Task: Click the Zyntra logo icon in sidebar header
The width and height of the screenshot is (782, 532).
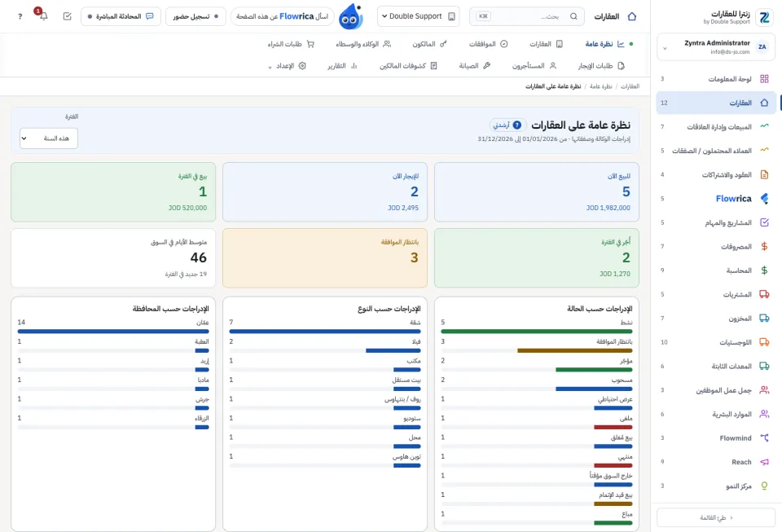Action: pos(764,17)
